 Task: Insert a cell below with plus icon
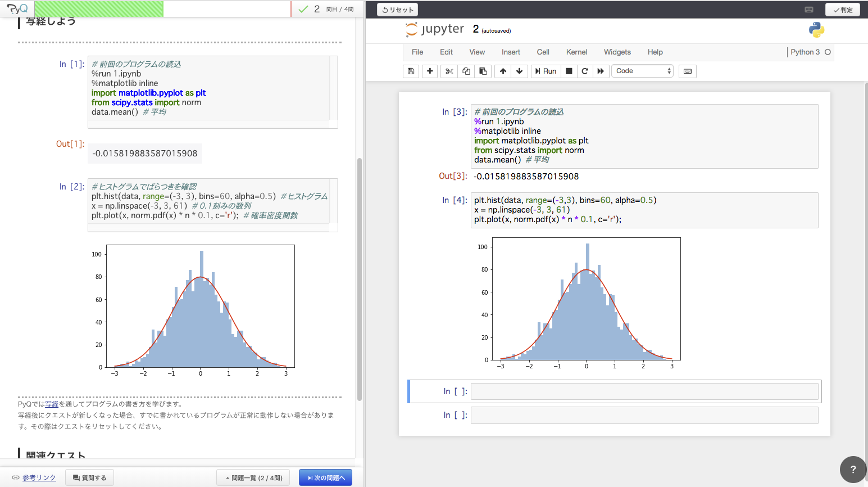coord(430,71)
